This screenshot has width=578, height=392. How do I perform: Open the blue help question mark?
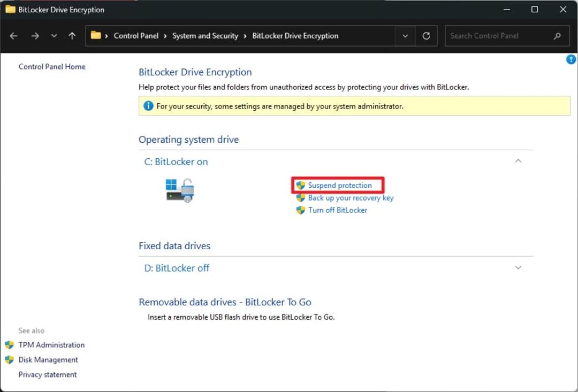point(571,59)
